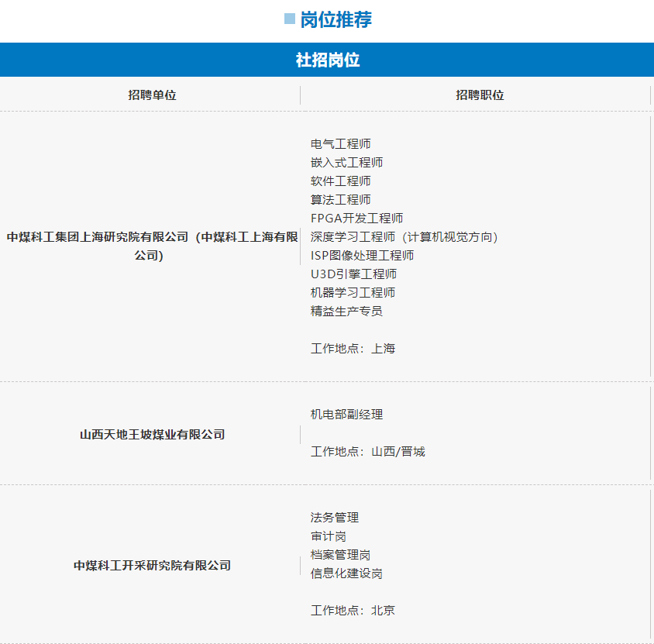Viewport: 654px width, 644px height.
Task: Select the 招聘单位 column header
Action: (152, 95)
